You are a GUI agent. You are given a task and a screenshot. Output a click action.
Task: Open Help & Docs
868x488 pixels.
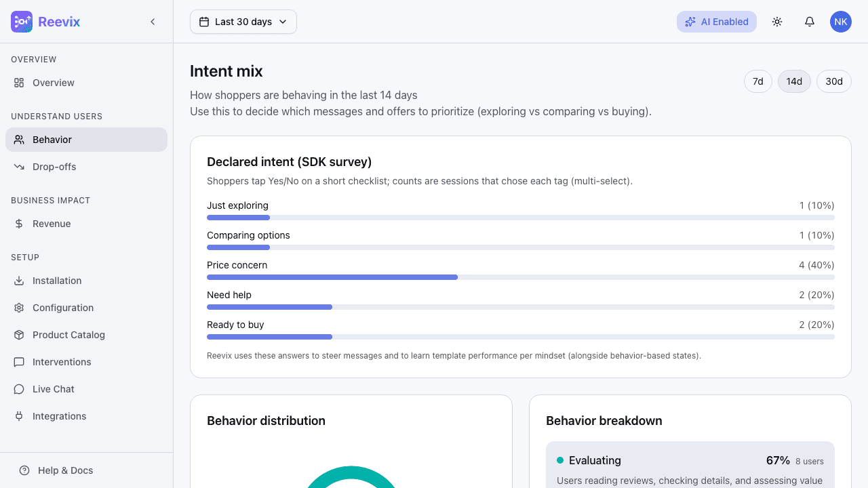65,470
